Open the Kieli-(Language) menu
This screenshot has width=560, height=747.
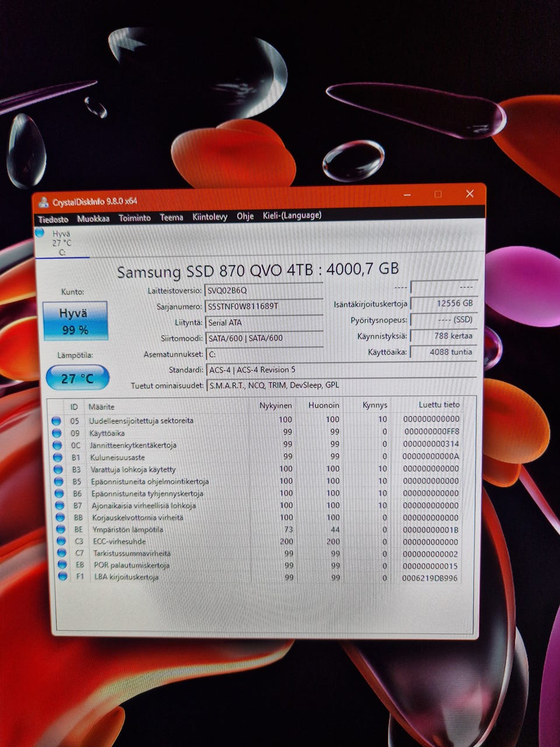click(292, 215)
